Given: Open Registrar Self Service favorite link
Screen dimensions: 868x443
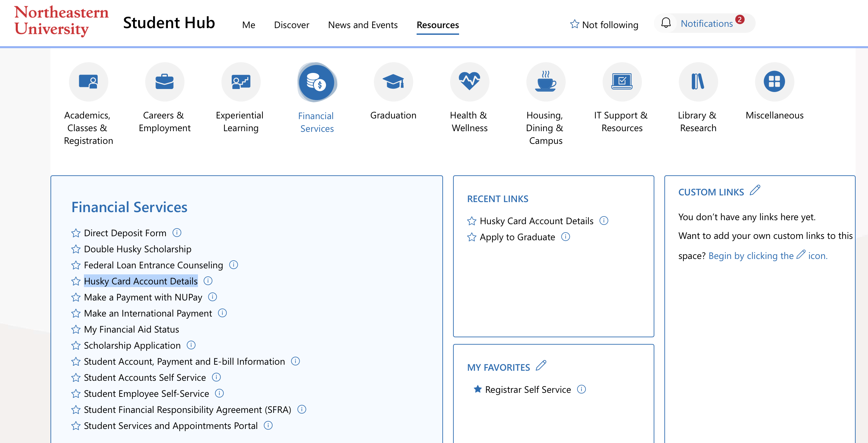Looking at the screenshot, I should click(528, 389).
